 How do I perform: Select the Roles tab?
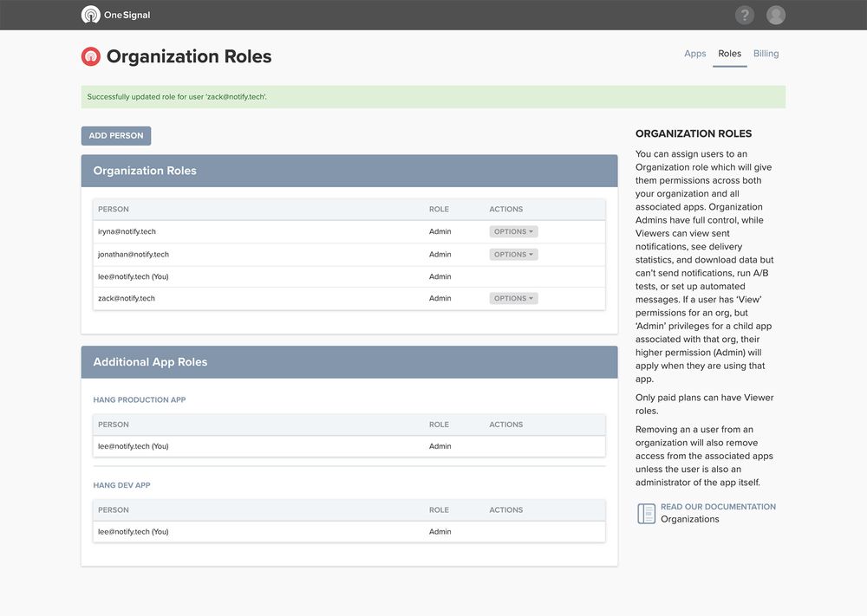729,53
